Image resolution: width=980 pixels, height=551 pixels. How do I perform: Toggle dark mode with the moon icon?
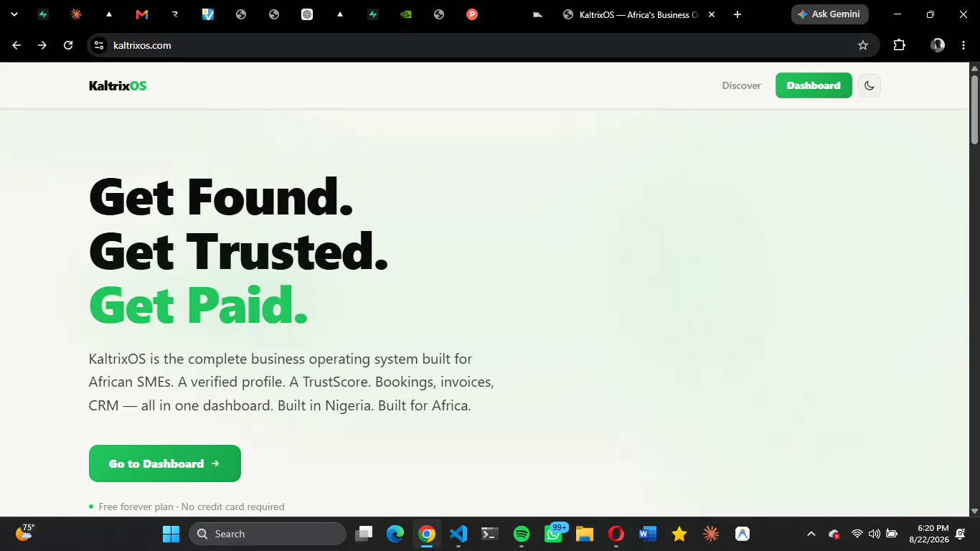click(870, 85)
